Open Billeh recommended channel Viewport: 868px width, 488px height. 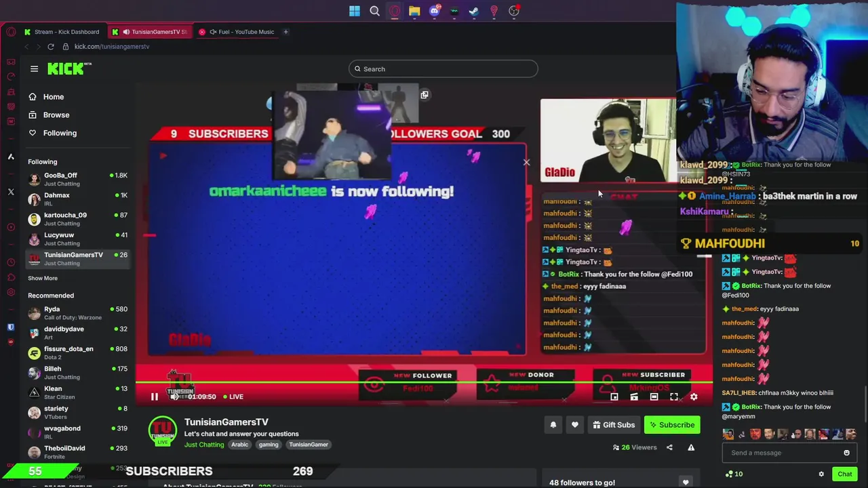tap(77, 373)
